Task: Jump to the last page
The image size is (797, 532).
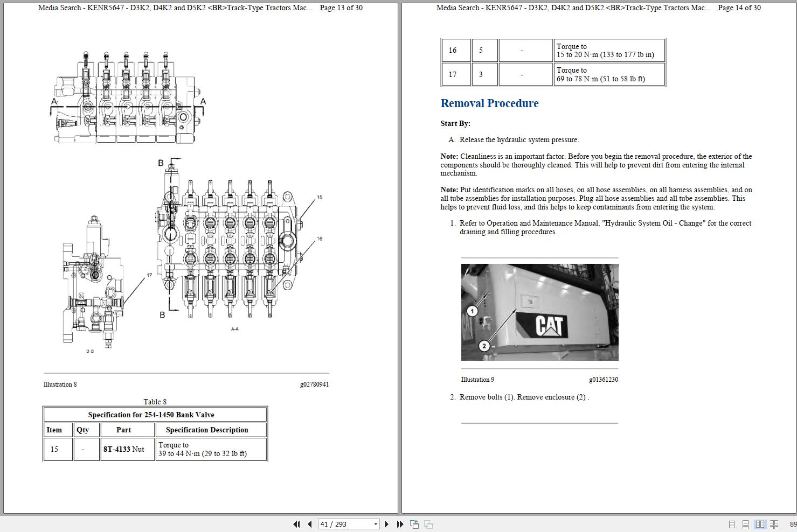Action: point(399,524)
